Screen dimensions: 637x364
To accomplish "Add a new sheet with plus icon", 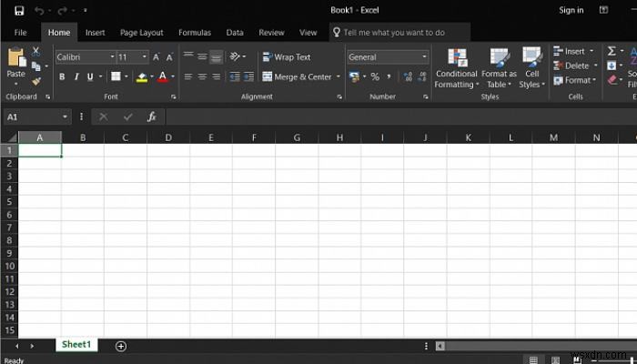I will pos(121,346).
